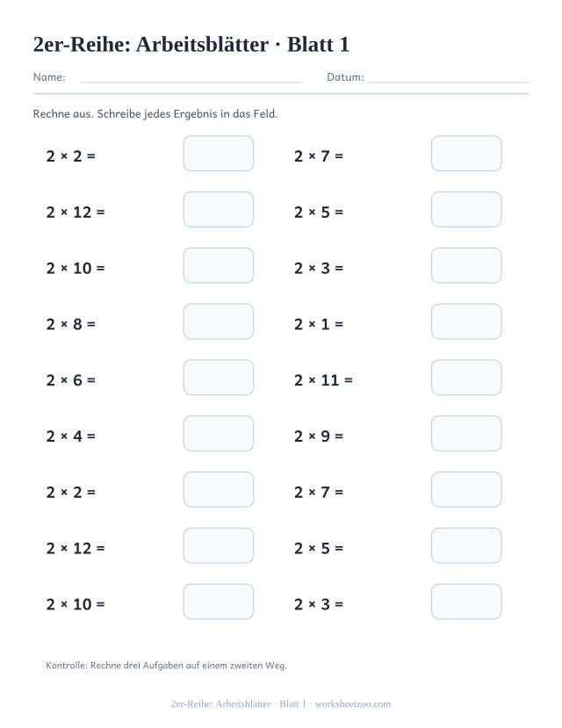Select the problem text '2 × 6 ='

[x=70, y=380]
